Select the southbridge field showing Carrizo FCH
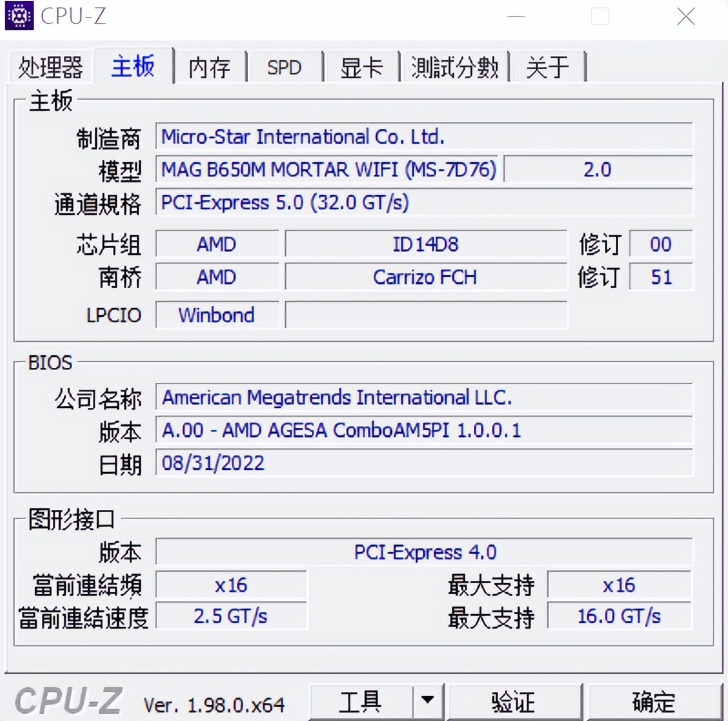Screen dimensions: 728x721 (425, 277)
